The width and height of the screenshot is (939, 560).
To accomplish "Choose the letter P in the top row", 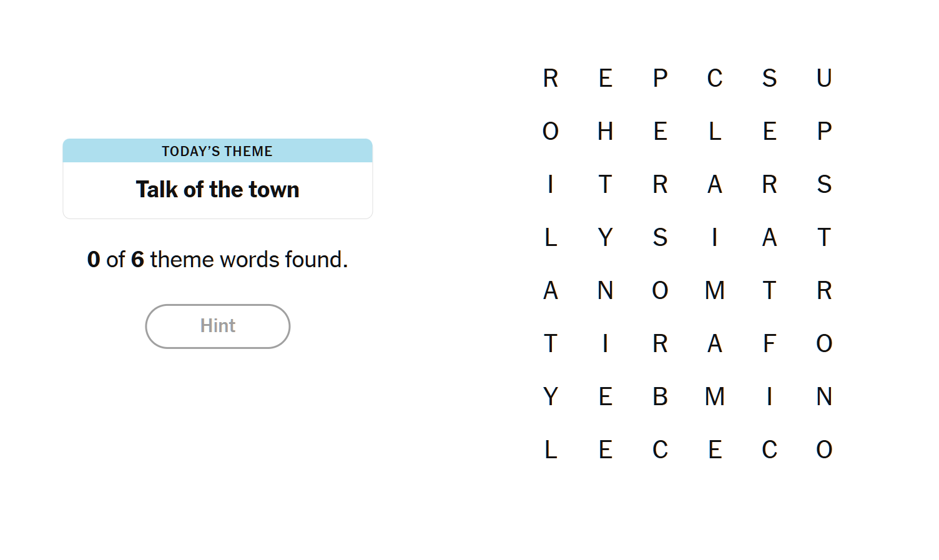I will pyautogui.click(x=660, y=78).
